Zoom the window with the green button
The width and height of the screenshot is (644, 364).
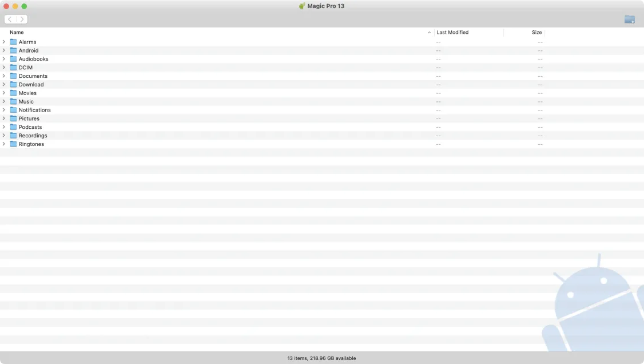point(24,6)
